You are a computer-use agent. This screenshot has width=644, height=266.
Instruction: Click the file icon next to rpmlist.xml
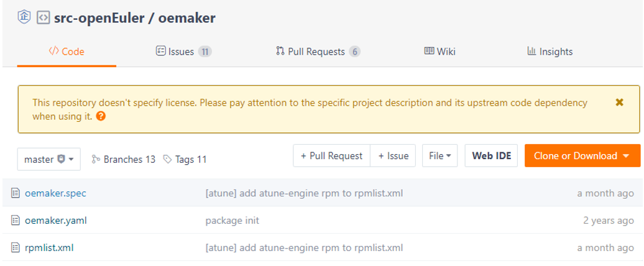point(16,248)
